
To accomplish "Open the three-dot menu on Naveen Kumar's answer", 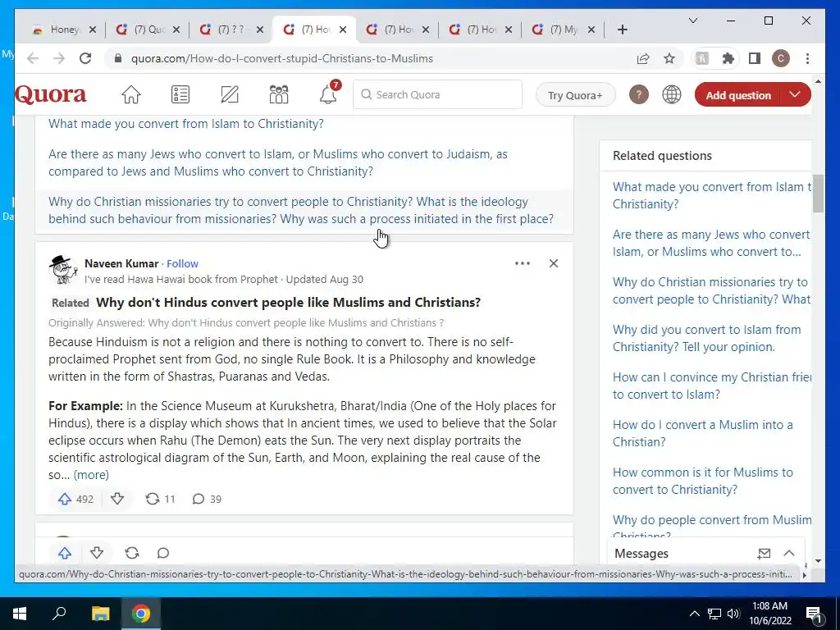I will 523,263.
